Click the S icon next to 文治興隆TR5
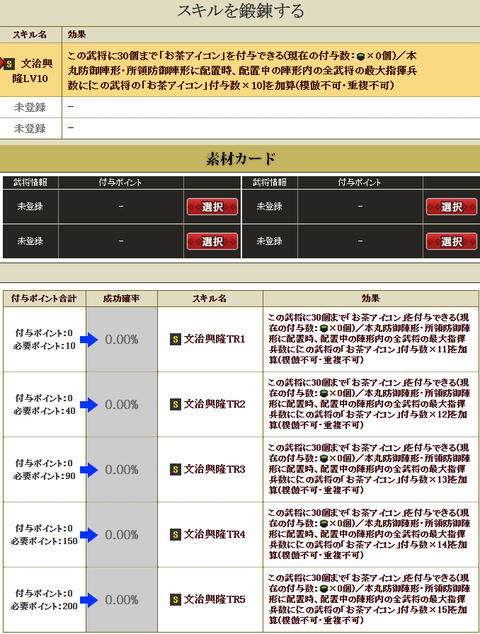Image resolution: width=480 pixels, height=634 pixels. tap(175, 599)
